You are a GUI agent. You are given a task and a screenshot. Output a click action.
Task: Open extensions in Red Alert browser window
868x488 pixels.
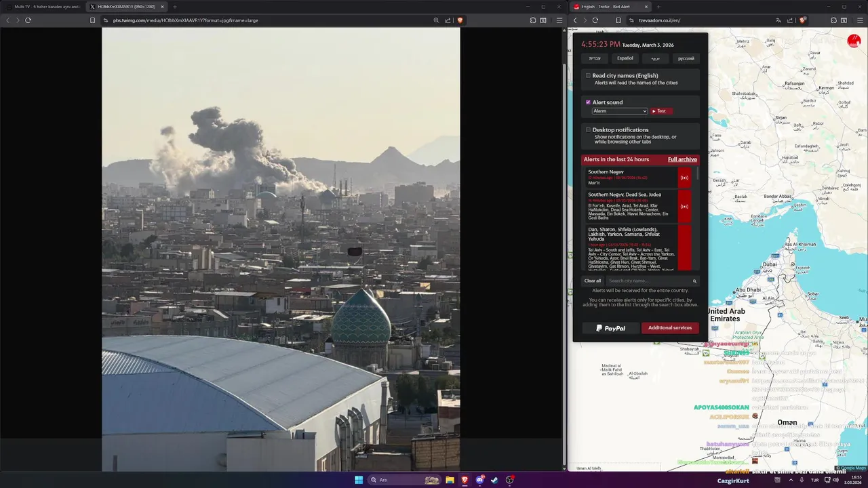click(833, 20)
